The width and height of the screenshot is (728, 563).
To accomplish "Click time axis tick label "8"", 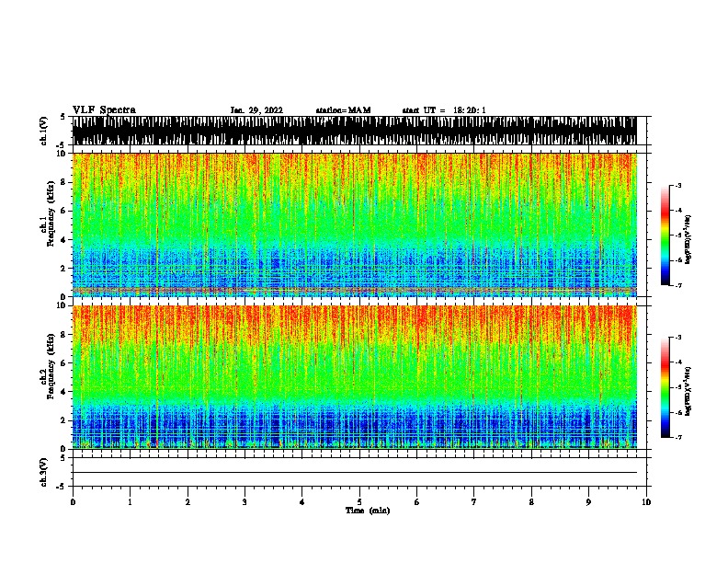I will pos(531,502).
